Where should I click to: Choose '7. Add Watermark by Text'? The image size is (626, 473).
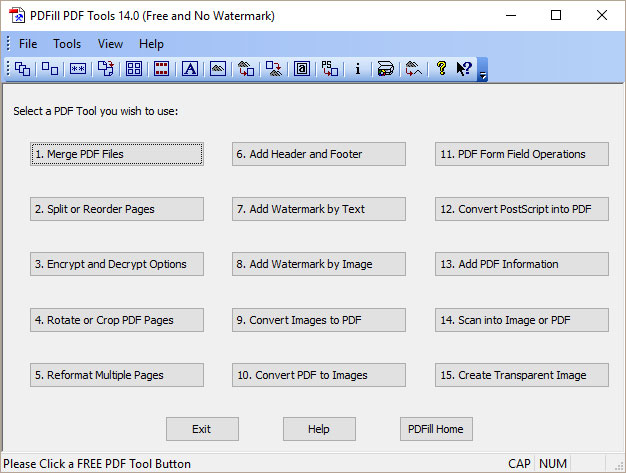tap(319, 209)
